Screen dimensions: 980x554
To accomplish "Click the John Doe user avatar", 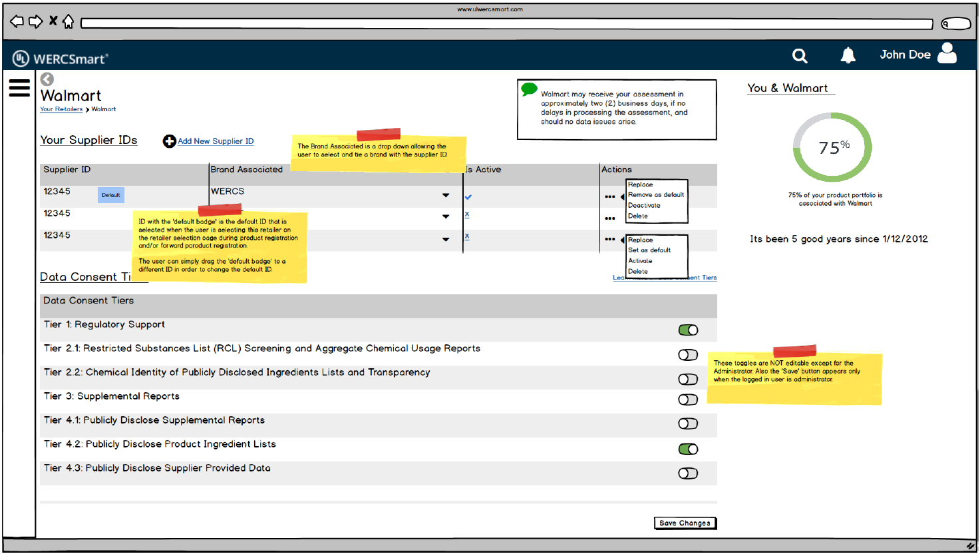I will (947, 53).
